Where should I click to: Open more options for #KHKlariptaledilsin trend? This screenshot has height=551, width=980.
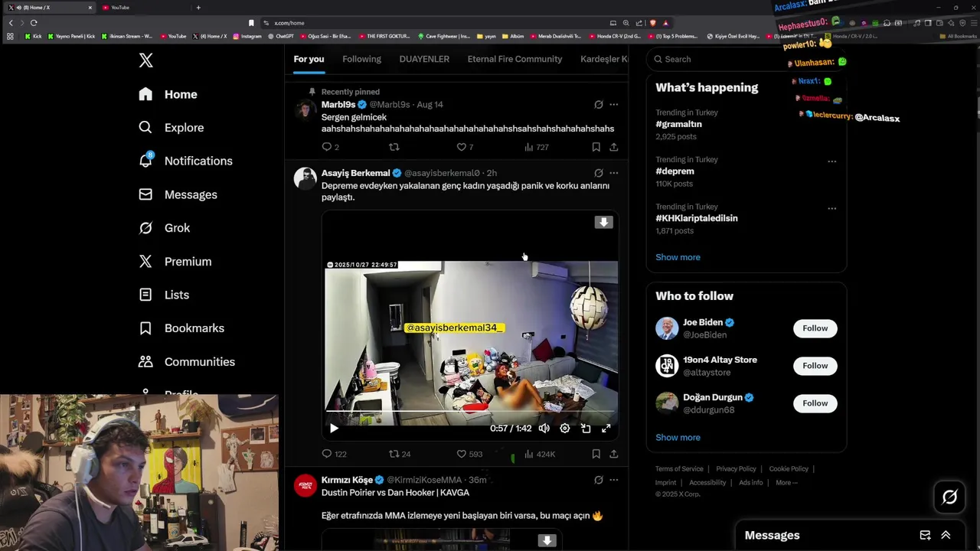831,208
